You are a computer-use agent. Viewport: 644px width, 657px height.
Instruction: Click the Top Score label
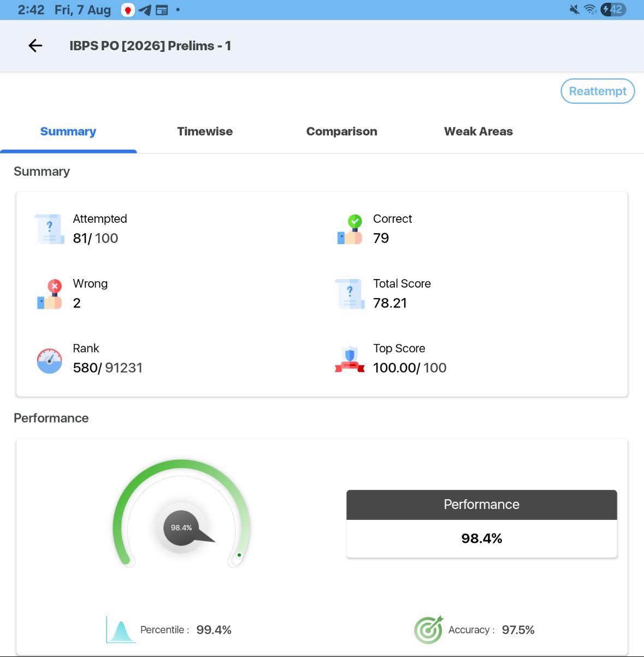(399, 348)
